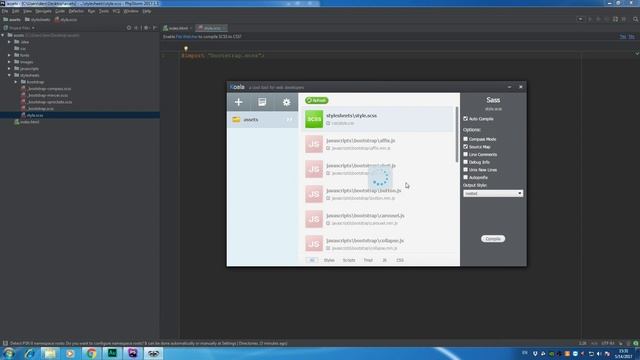Click the lightbulb intention icon in the editor
640x360 pixels.
click(x=186, y=49)
